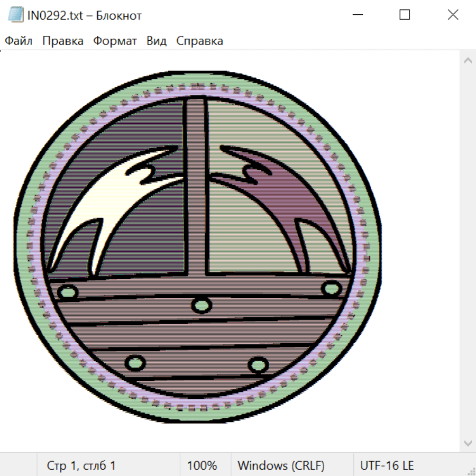Open the Файл menu
This screenshot has height=476, width=476.
pyautogui.click(x=19, y=41)
